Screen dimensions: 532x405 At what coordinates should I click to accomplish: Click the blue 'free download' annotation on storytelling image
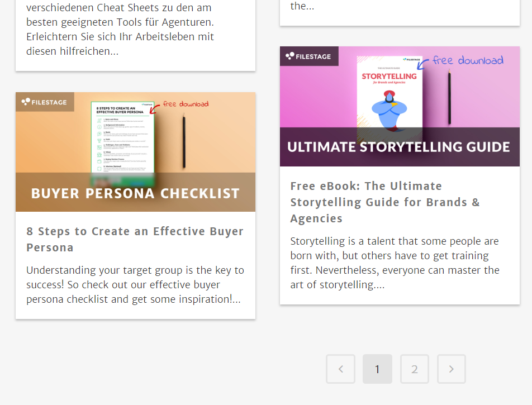tap(468, 60)
